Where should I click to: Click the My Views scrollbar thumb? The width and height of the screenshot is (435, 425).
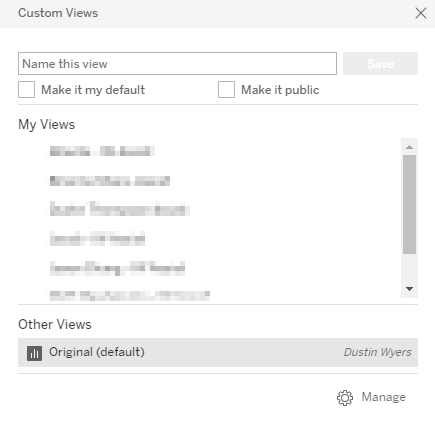[x=409, y=204]
